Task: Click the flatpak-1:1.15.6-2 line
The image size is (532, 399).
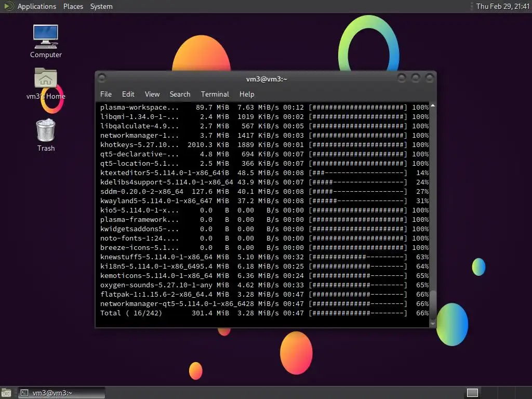Action: point(264,294)
